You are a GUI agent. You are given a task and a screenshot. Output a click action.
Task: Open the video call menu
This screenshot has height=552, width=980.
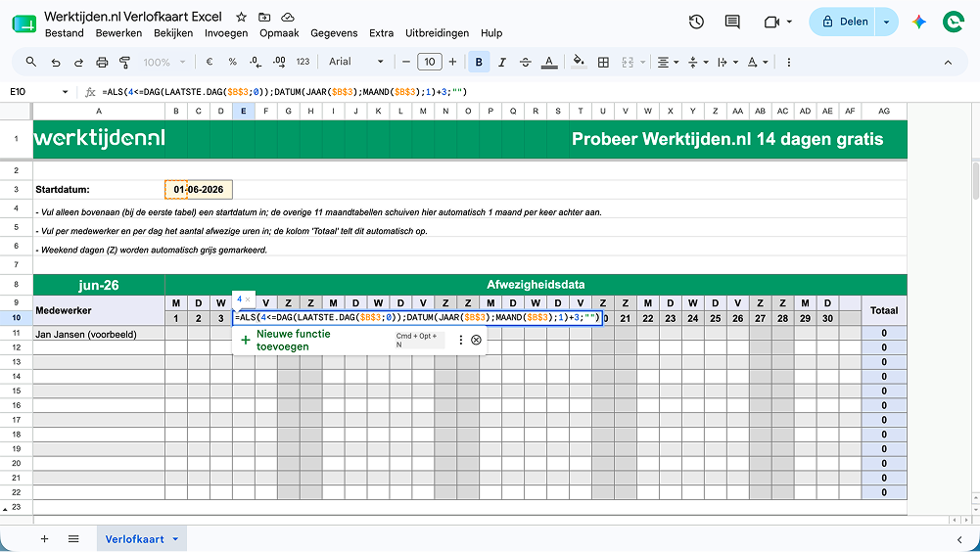[778, 22]
